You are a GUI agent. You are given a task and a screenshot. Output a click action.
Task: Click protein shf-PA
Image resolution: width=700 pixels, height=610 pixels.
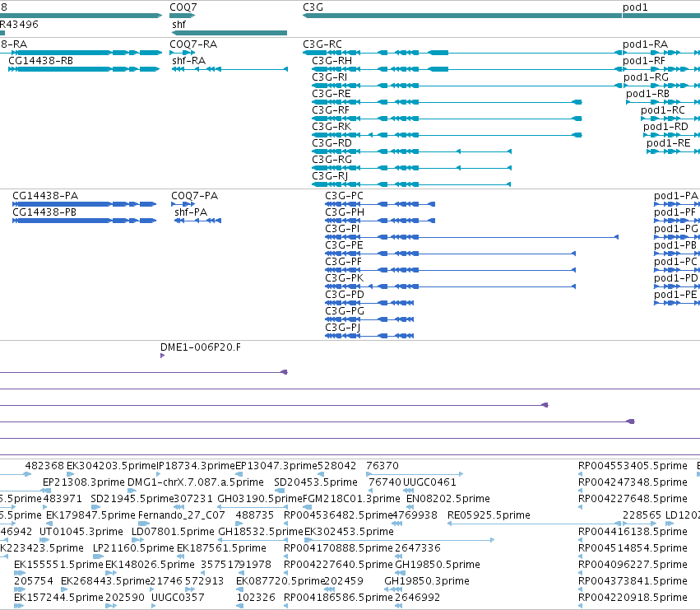pos(191,212)
